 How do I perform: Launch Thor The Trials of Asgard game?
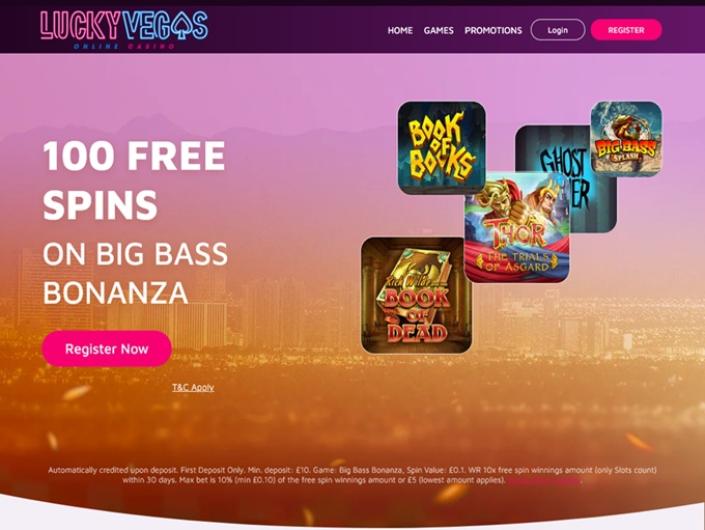tap(517, 227)
